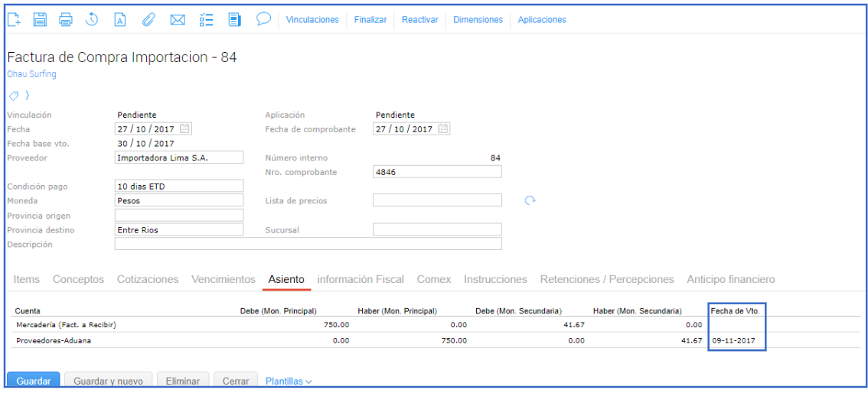Open the Fecha calendar picker icon
Viewport: 868px width, 393px height.
coord(185,128)
